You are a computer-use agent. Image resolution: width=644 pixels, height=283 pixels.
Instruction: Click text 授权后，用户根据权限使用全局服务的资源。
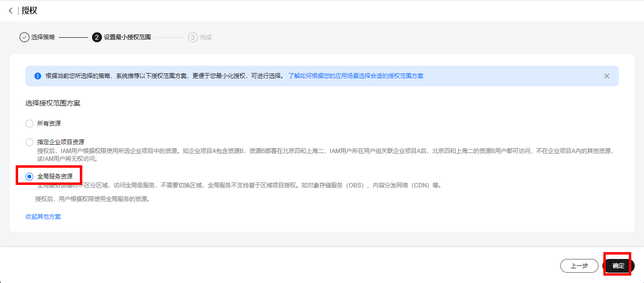click(92, 199)
